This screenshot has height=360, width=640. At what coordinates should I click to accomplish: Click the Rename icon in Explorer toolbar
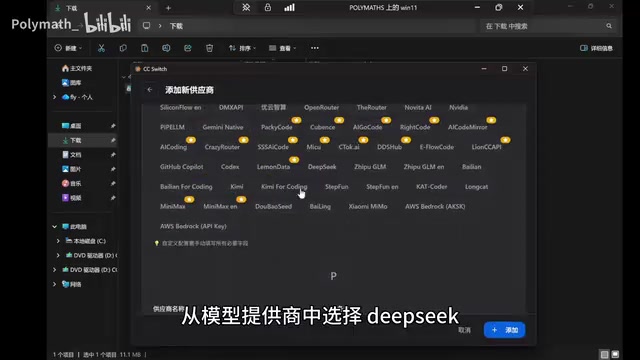166,48
